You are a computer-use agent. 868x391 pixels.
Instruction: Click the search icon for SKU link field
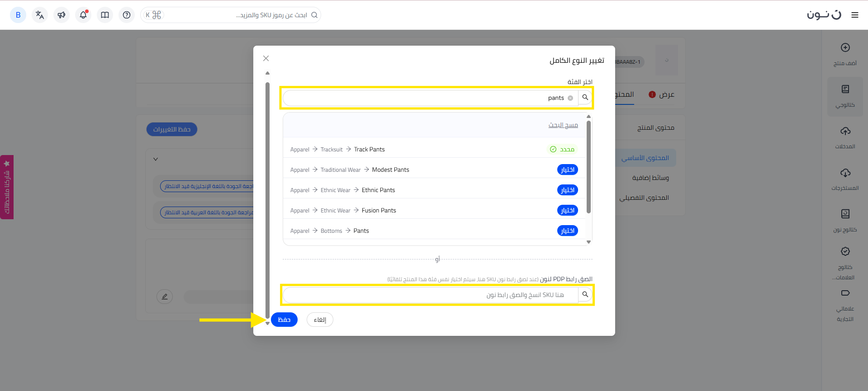pos(585,295)
